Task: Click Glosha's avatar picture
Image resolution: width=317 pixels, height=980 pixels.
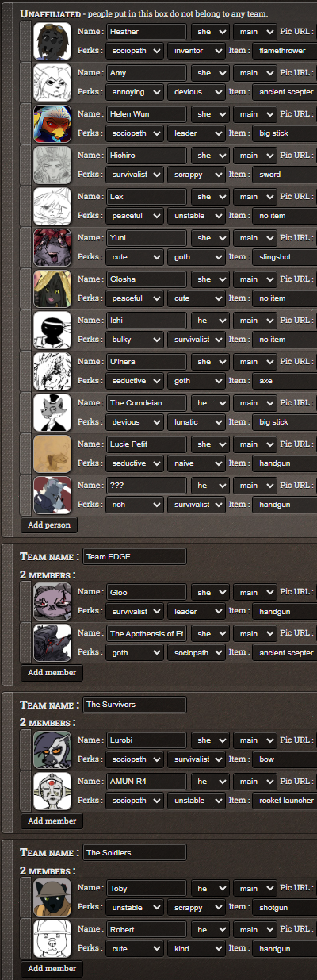Action: tap(52, 289)
